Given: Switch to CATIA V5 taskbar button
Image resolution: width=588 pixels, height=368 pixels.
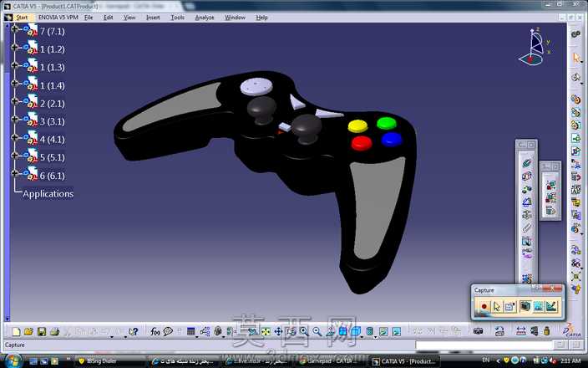Looking at the screenshot, I should (x=404, y=361).
